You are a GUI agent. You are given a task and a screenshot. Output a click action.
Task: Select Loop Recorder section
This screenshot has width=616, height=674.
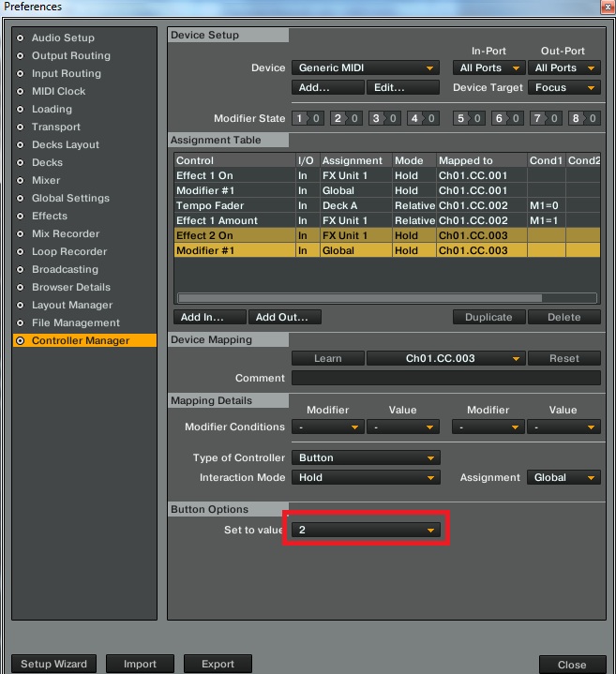pyautogui.click(x=69, y=251)
